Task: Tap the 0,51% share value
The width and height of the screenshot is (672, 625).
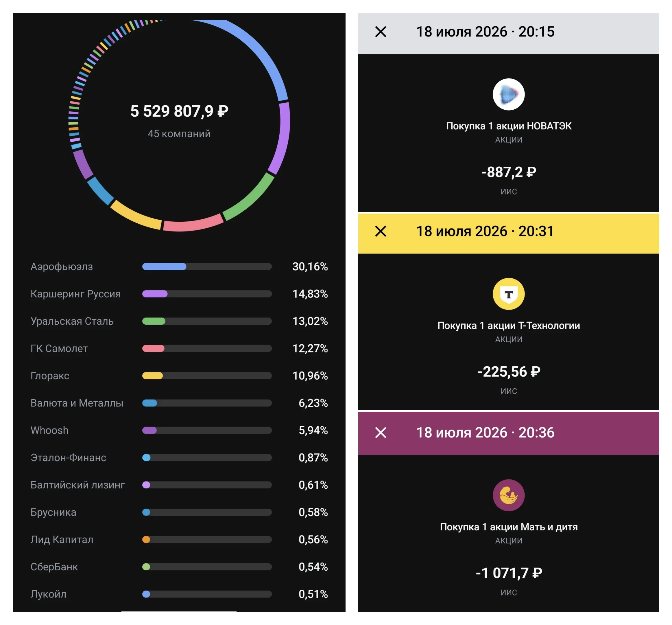Action: 313,594
